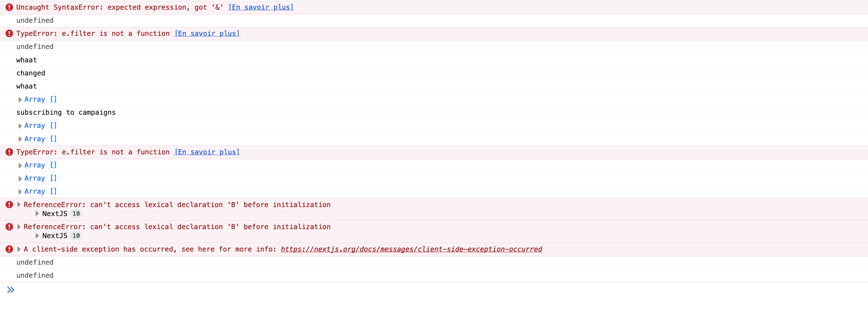Click error icon beside second TypeError message
This screenshot has width=868, height=317.
(x=9, y=152)
